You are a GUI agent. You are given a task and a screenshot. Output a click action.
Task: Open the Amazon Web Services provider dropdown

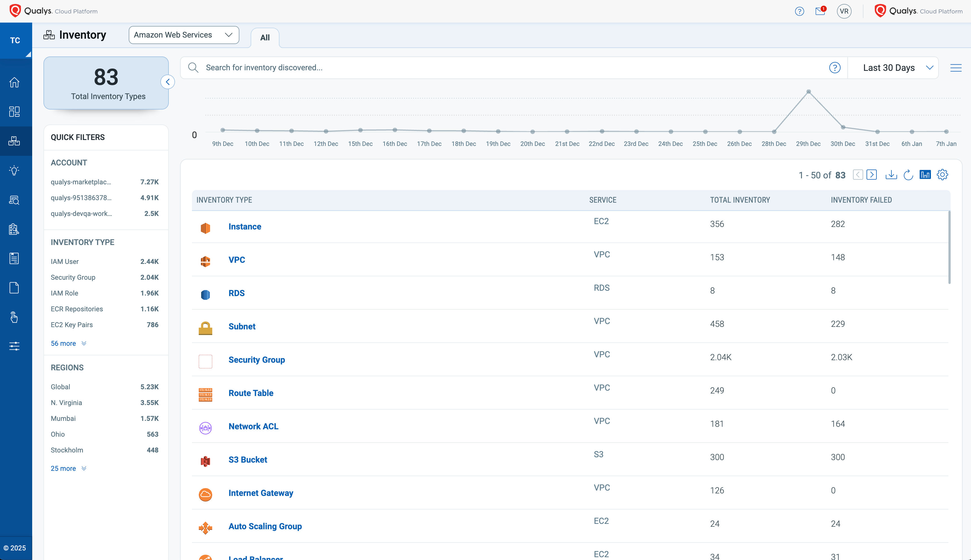point(184,35)
